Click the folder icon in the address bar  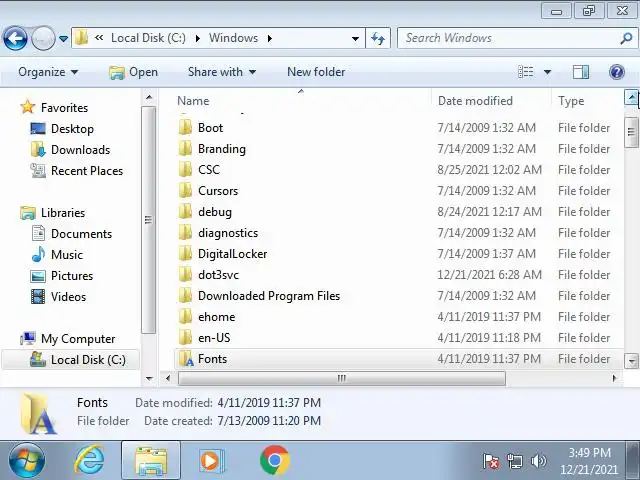pyautogui.click(x=82, y=38)
